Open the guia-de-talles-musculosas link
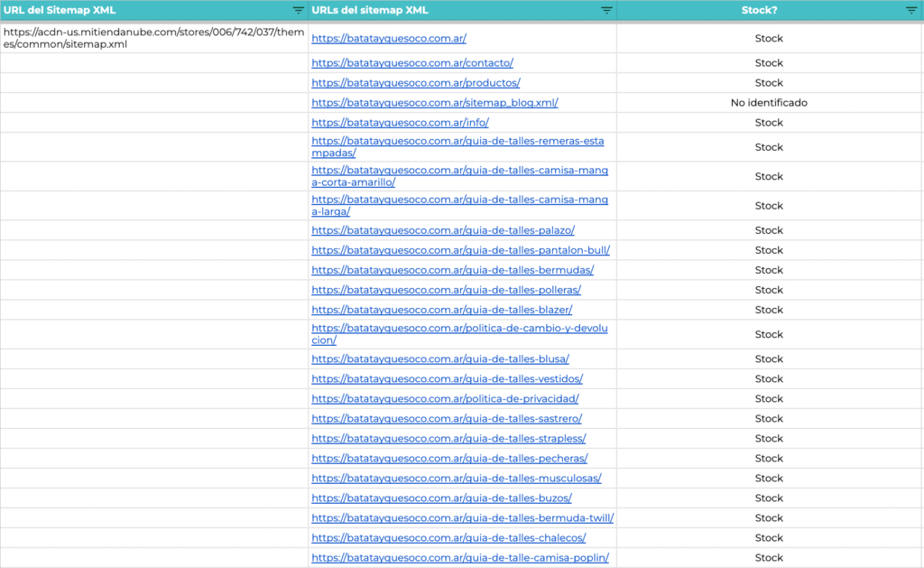Screen dimensions: 924x568 tap(457, 479)
